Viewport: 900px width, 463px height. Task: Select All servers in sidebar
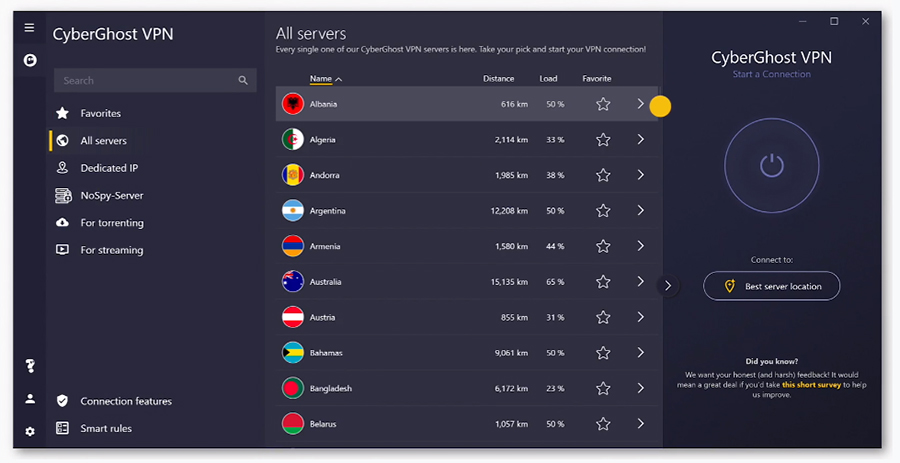point(103,141)
